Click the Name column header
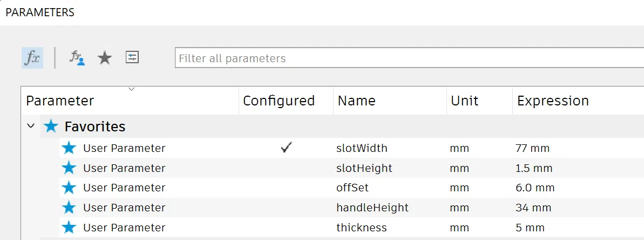The width and height of the screenshot is (644, 240). pos(356,101)
